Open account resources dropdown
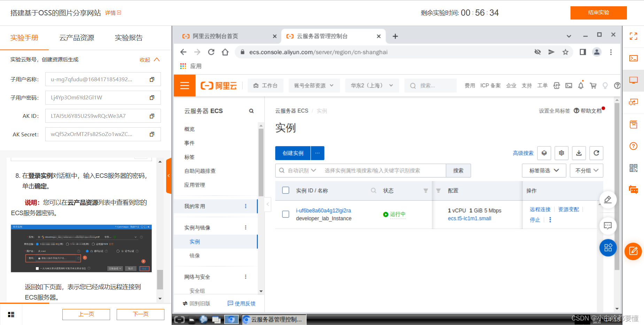The image size is (644, 325). [x=314, y=85]
